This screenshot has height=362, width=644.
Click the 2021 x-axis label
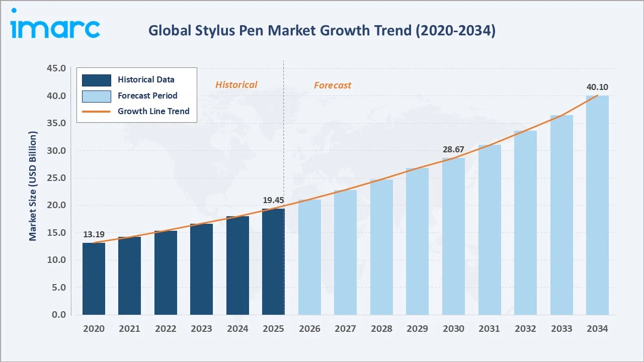point(130,329)
